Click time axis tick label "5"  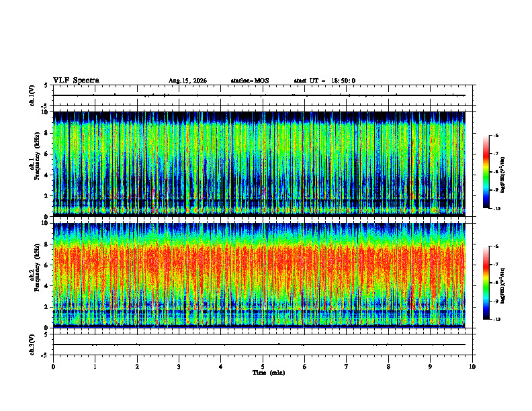pyautogui.click(x=263, y=367)
